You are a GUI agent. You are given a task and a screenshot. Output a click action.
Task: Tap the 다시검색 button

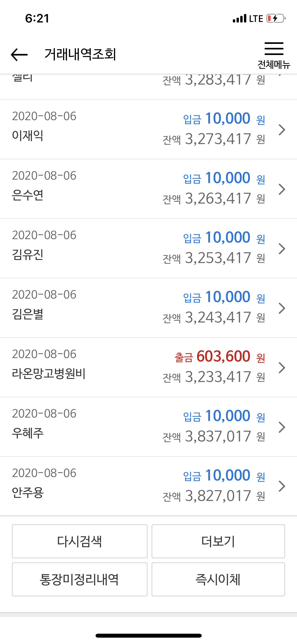80,541
